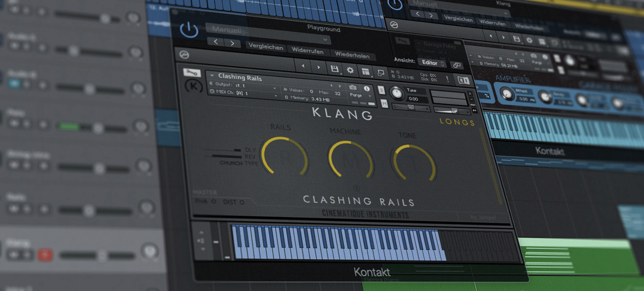Viewport: 644px width, 291px height.
Task: Click the Amplifier Attack knob in Klang window
Action: (x=506, y=94)
